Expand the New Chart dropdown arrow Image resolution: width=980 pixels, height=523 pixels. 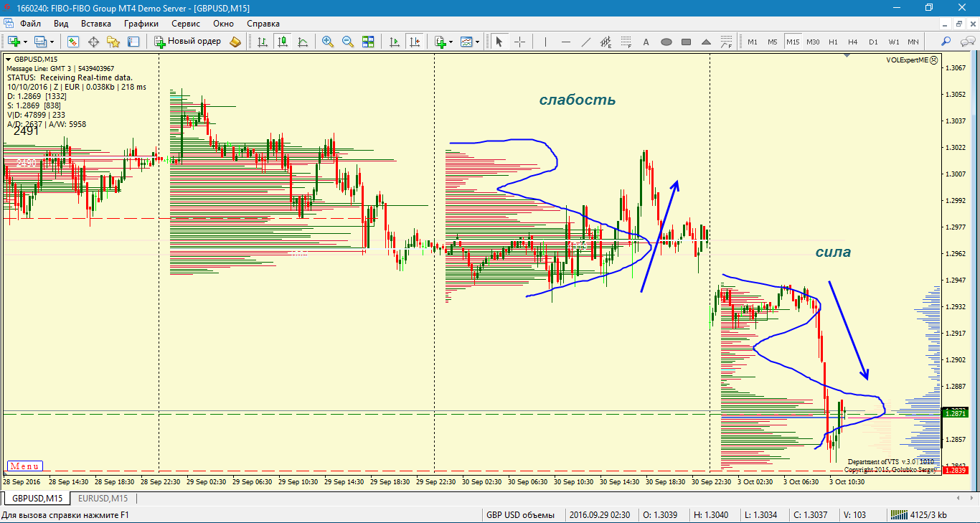click(x=24, y=42)
